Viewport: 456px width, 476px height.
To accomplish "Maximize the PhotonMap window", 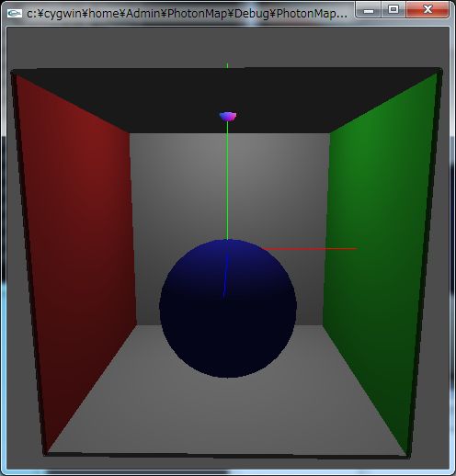I will point(393,10).
